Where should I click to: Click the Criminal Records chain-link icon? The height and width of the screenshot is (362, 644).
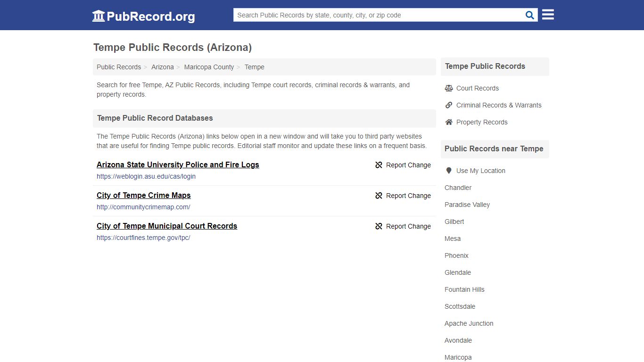tap(449, 105)
